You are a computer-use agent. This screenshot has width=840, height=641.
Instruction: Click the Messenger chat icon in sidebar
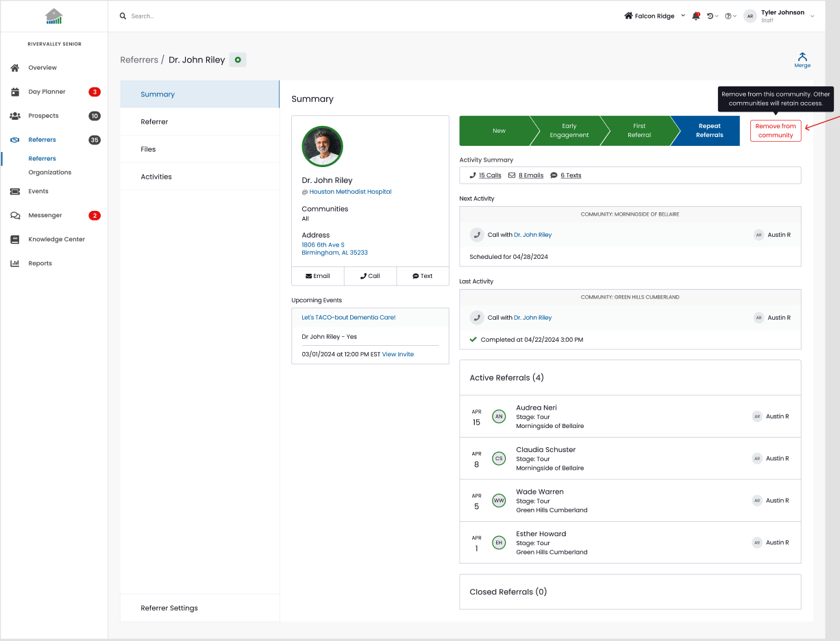[x=15, y=216]
